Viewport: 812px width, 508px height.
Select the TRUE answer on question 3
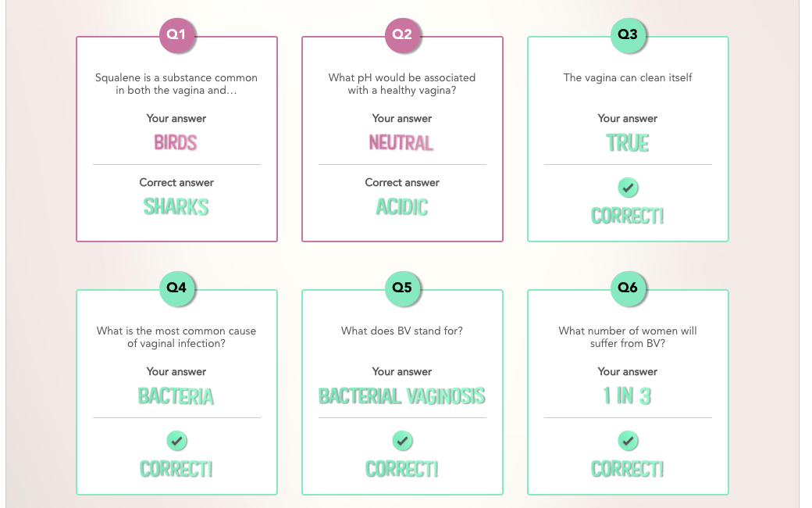(x=628, y=143)
